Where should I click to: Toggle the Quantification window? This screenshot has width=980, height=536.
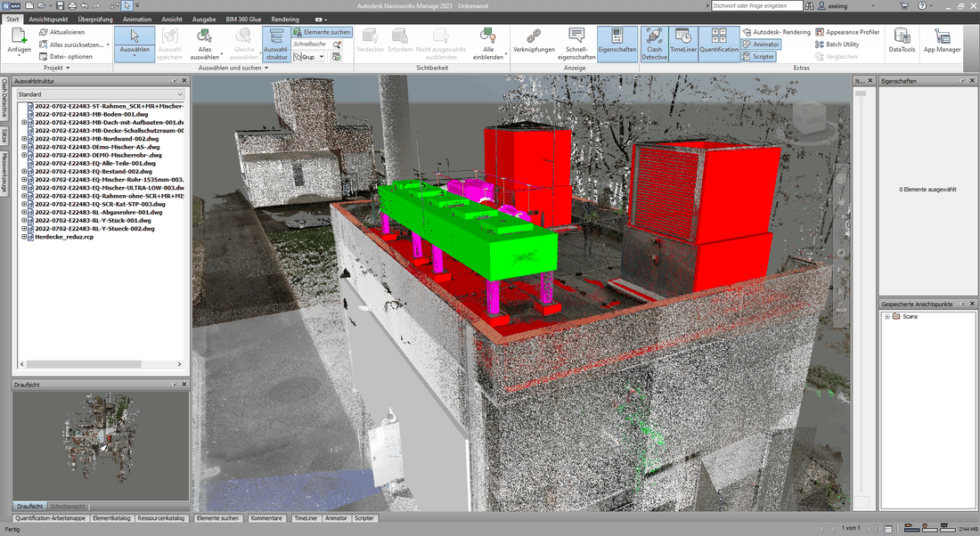coord(719,44)
